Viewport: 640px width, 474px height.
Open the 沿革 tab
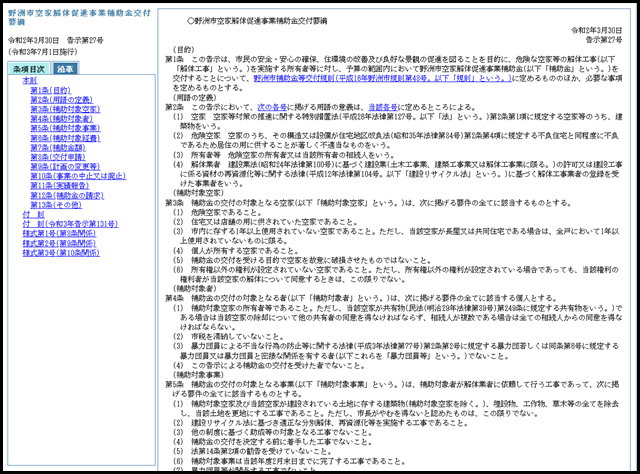click(65, 69)
